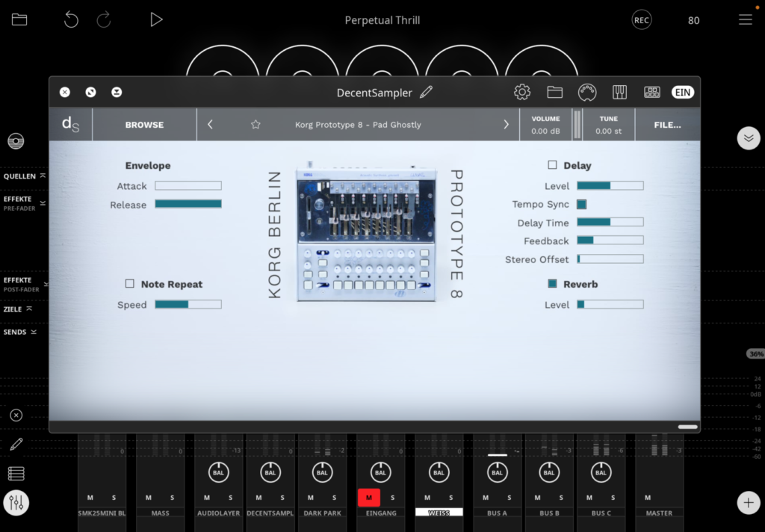Enable the Note Repeat checkbox
The image size is (765, 532).
point(130,284)
